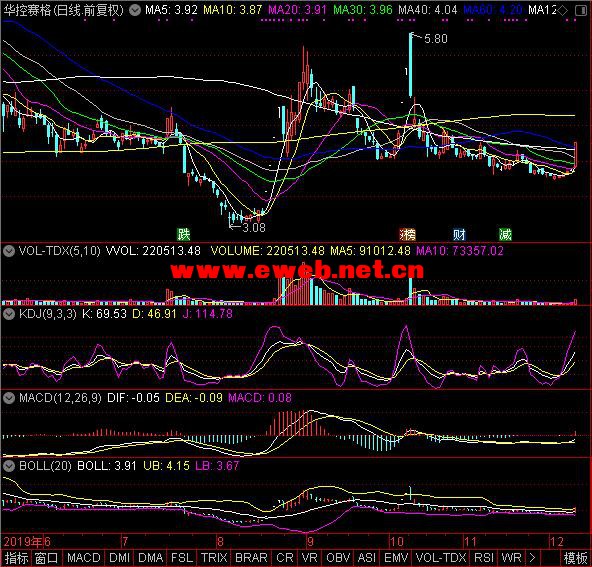This screenshot has width=592, height=567.
Task: Open the blue 财 financial marker
Action: [459, 234]
